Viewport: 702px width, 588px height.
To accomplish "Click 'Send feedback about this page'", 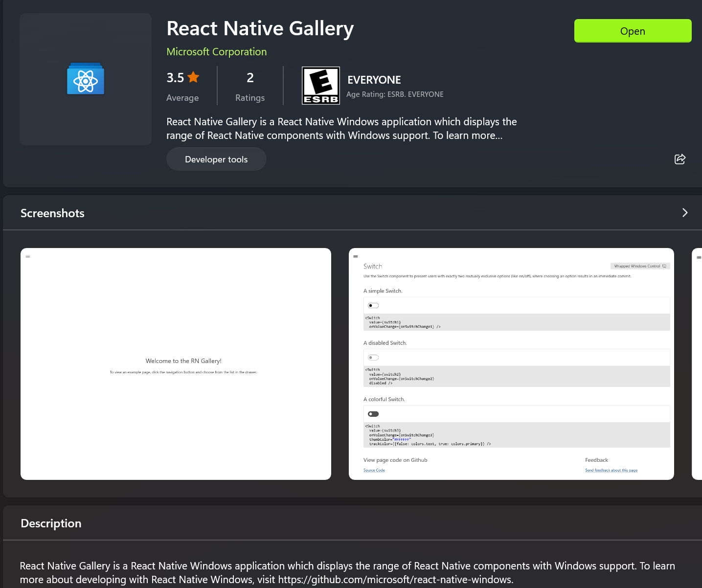I will [x=611, y=470].
